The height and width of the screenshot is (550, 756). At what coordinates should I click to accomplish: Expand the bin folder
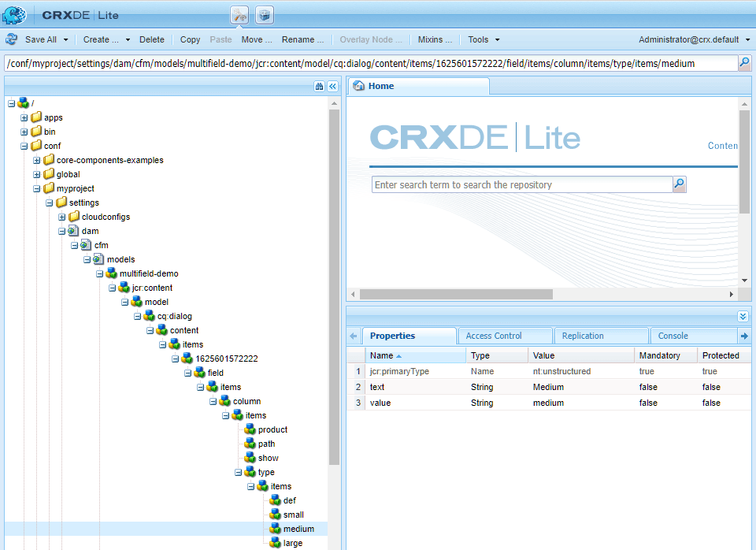24,132
